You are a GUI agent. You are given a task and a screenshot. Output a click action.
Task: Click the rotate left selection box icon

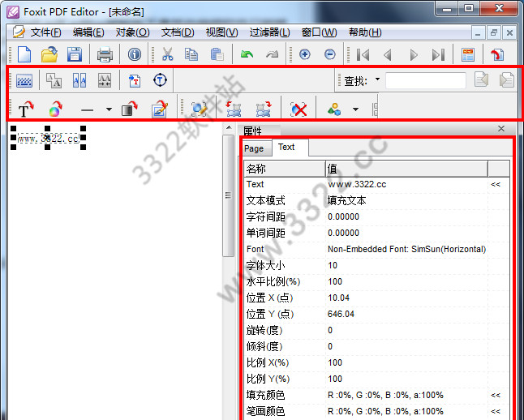[234, 109]
